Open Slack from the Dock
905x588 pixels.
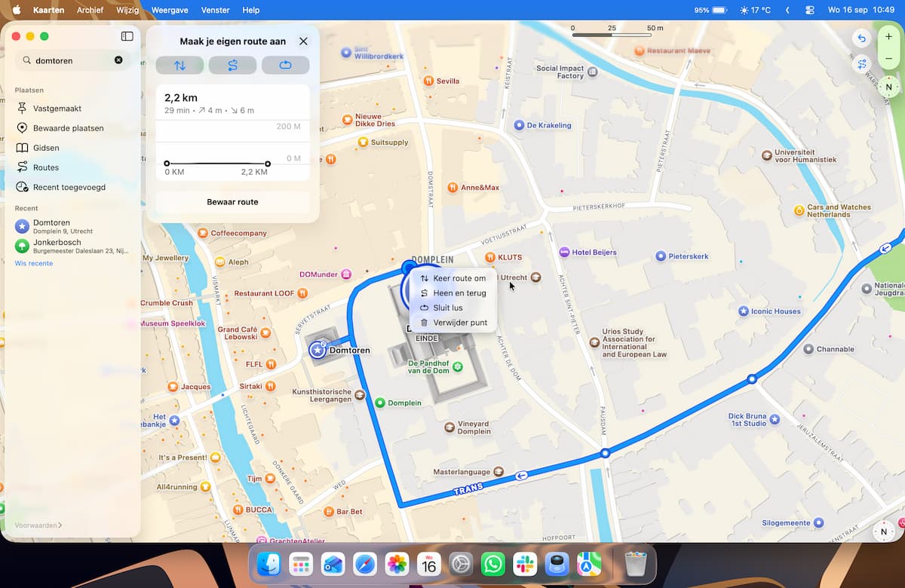(x=524, y=564)
